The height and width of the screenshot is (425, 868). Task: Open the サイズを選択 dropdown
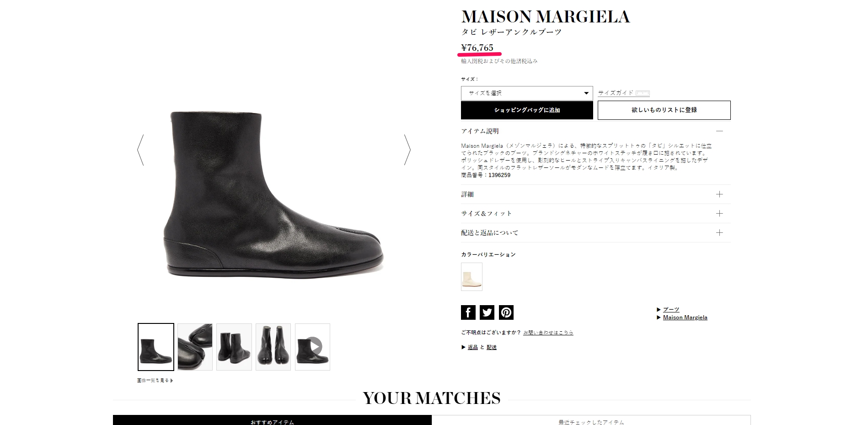(527, 93)
